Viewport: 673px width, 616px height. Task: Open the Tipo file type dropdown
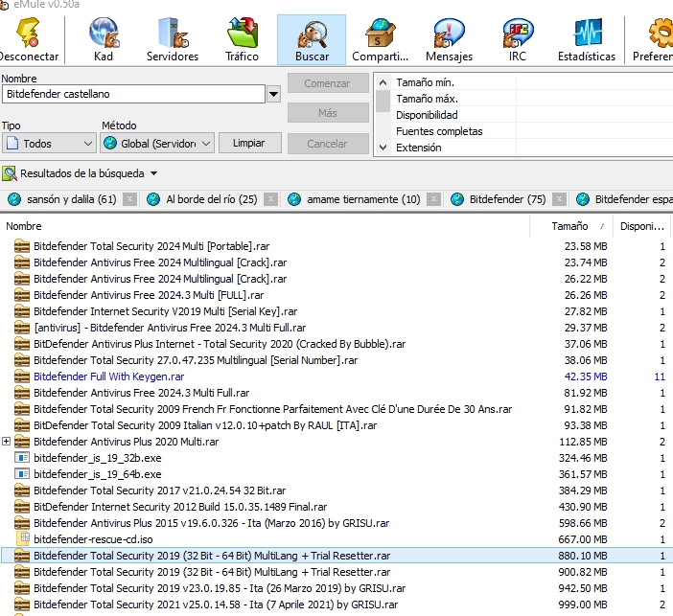(x=48, y=144)
